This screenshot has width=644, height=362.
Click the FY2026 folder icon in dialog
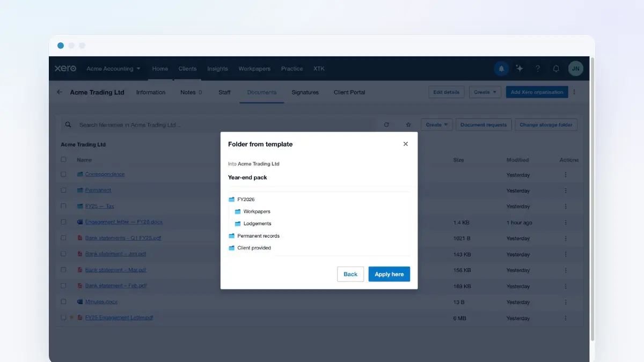(232, 200)
